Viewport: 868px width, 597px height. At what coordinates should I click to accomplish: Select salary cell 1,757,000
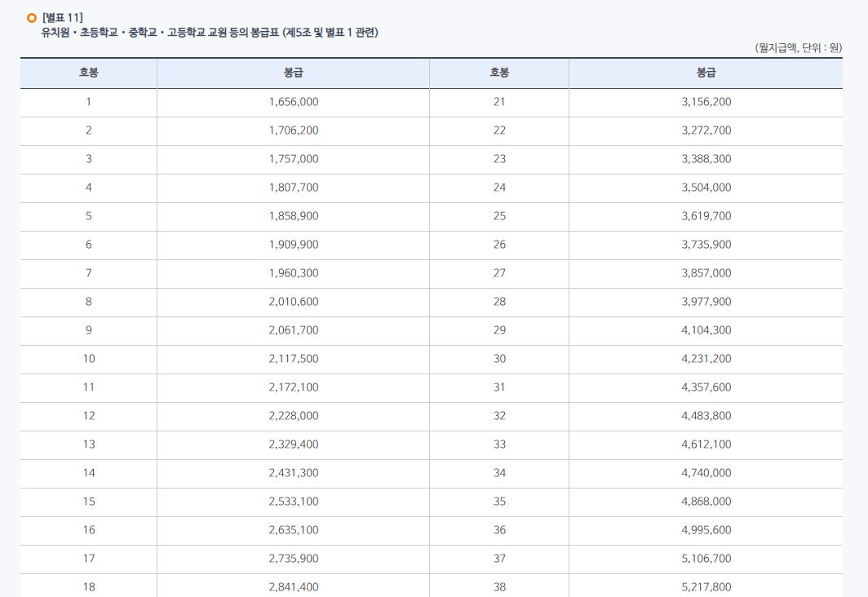click(294, 159)
